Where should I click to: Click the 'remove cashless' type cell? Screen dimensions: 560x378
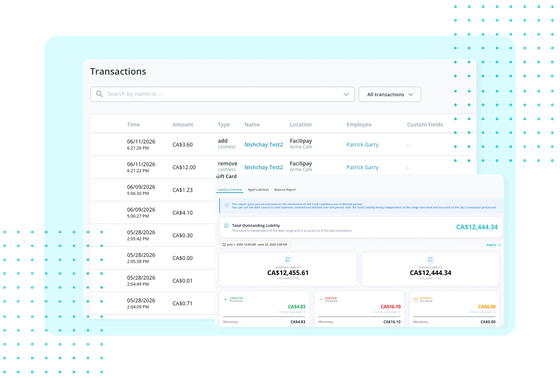click(x=228, y=166)
